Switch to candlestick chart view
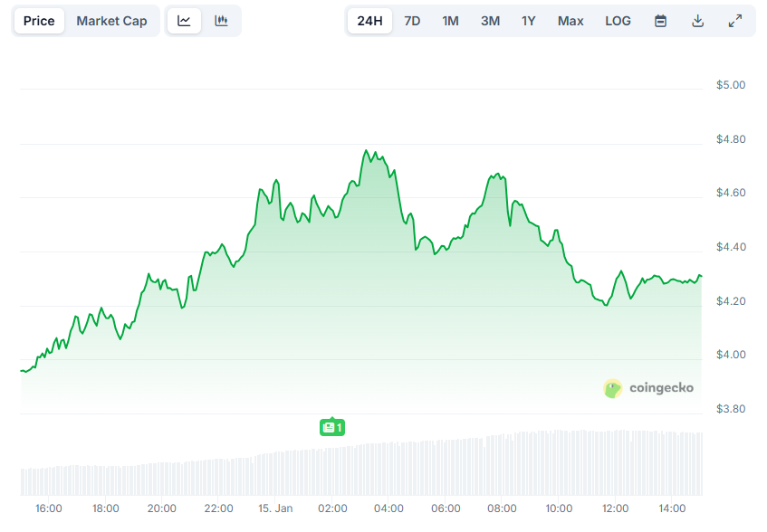This screenshot has width=767, height=532. coord(221,20)
